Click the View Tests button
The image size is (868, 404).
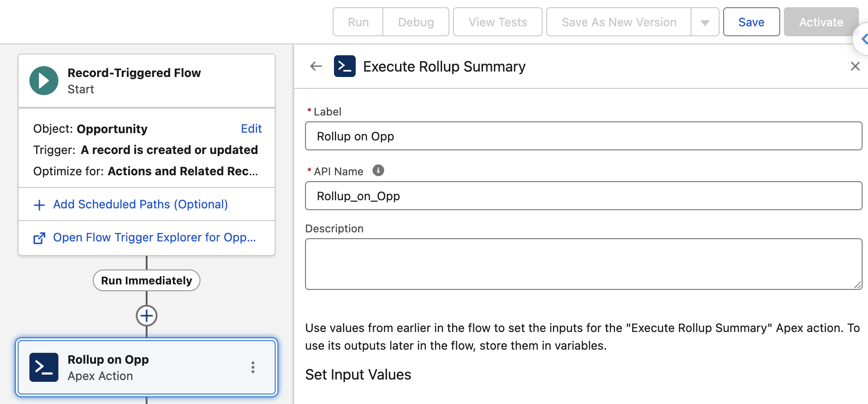[498, 22]
